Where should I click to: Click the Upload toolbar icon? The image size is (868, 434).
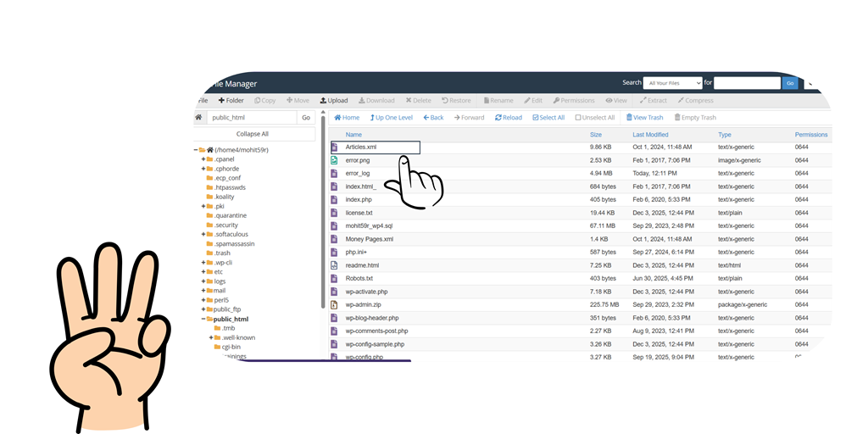323,101
